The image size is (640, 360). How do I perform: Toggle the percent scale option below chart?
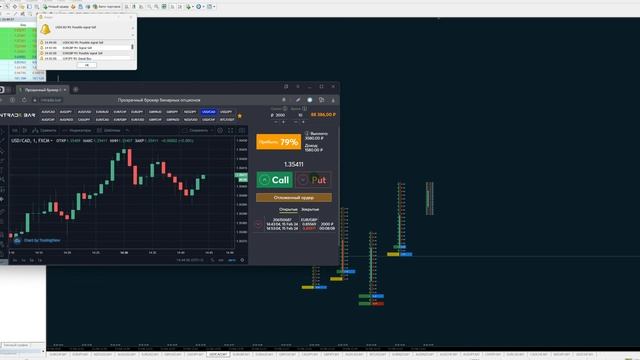[x=212, y=260]
